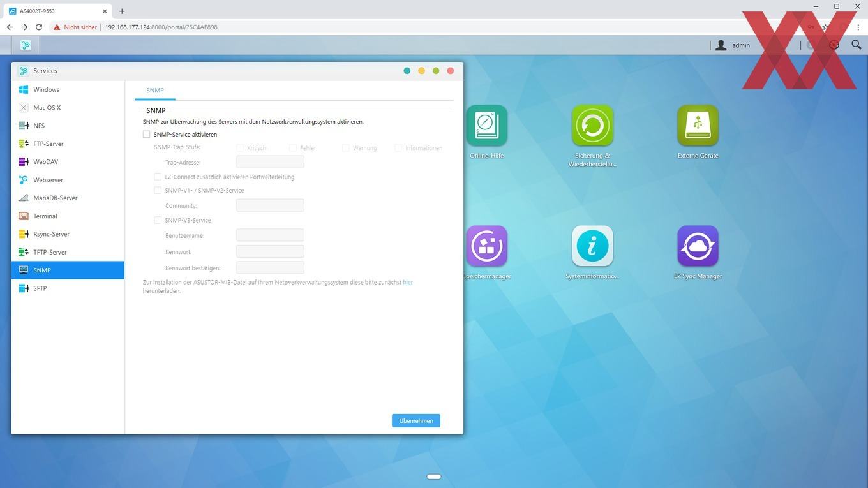The width and height of the screenshot is (868, 488).
Task: Toggle SNMP-V3-Service checkbox
Action: coord(158,220)
